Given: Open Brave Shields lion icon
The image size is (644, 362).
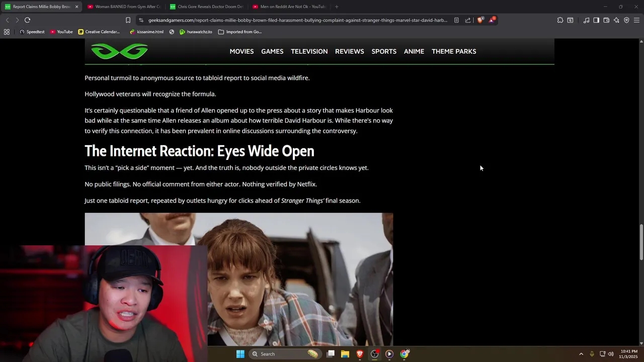Looking at the screenshot, I should 480,20.
